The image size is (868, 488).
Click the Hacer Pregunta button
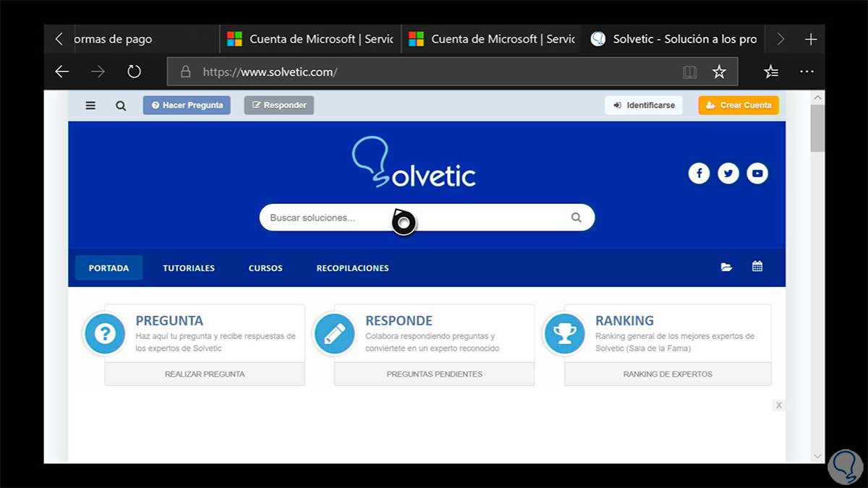187,105
